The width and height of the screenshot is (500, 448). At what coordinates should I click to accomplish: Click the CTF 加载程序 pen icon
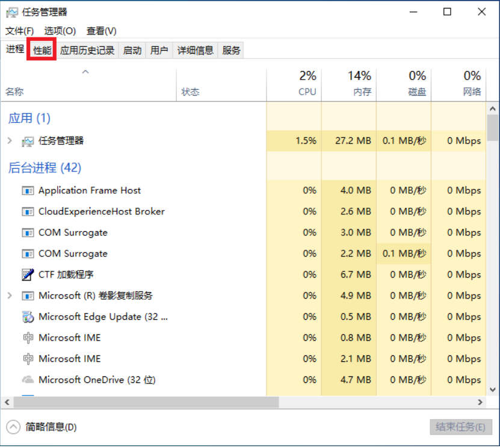(28, 275)
